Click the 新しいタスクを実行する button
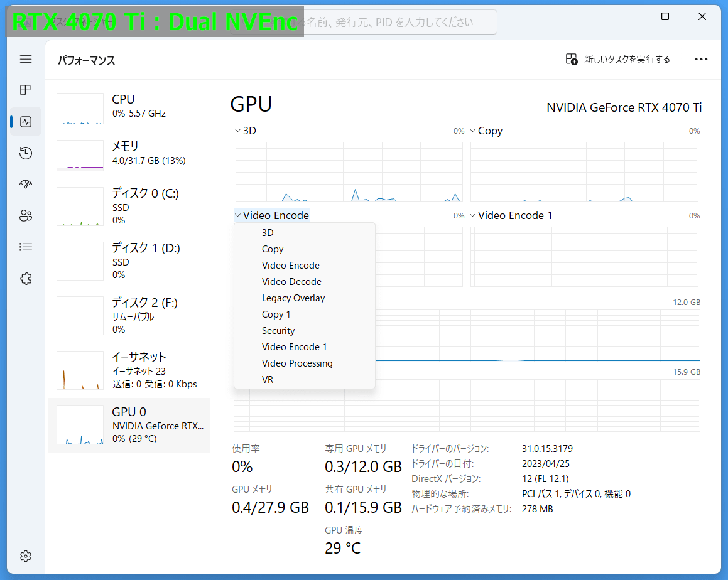 point(617,60)
